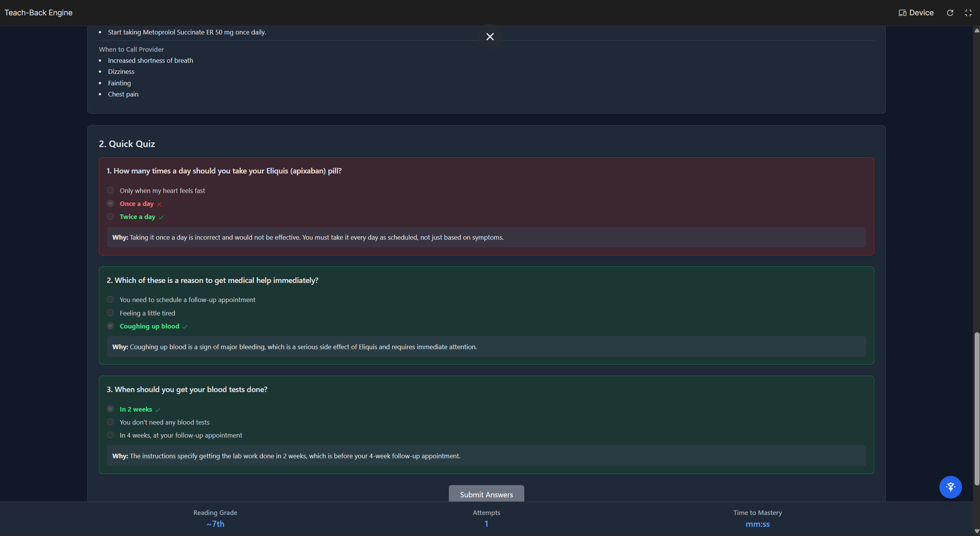The width and height of the screenshot is (980, 536).
Task: Click the scrollbar down arrow
Action: pyautogui.click(x=977, y=531)
